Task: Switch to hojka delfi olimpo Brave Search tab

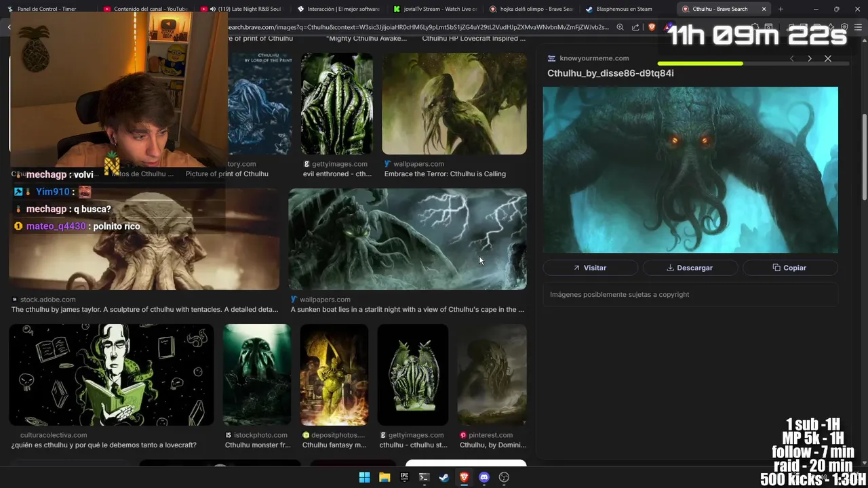Action: click(530, 9)
